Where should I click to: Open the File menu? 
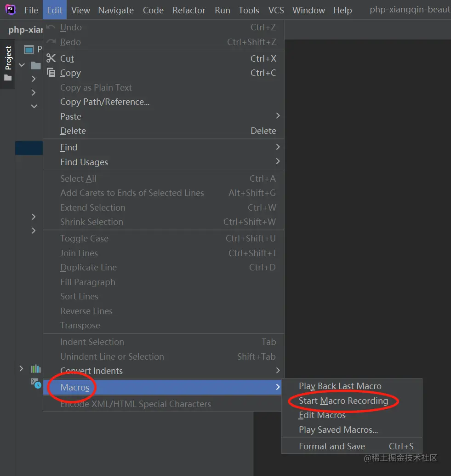(31, 10)
